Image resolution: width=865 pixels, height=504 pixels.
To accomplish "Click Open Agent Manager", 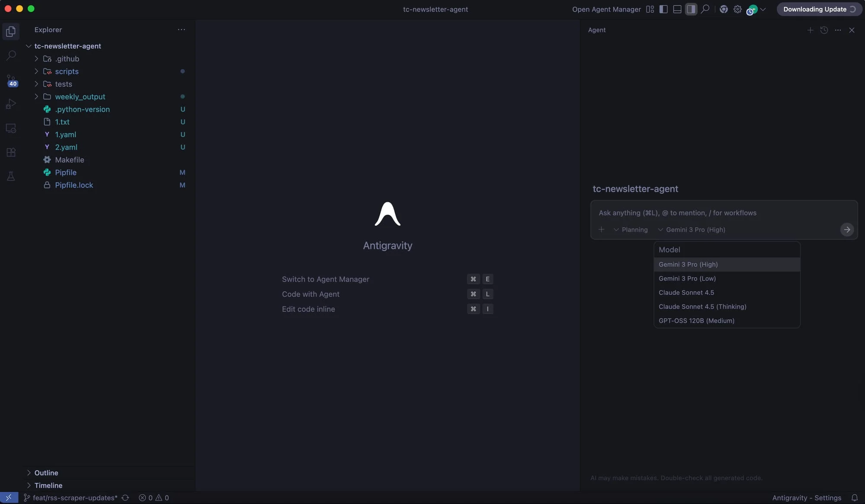I will (606, 9).
